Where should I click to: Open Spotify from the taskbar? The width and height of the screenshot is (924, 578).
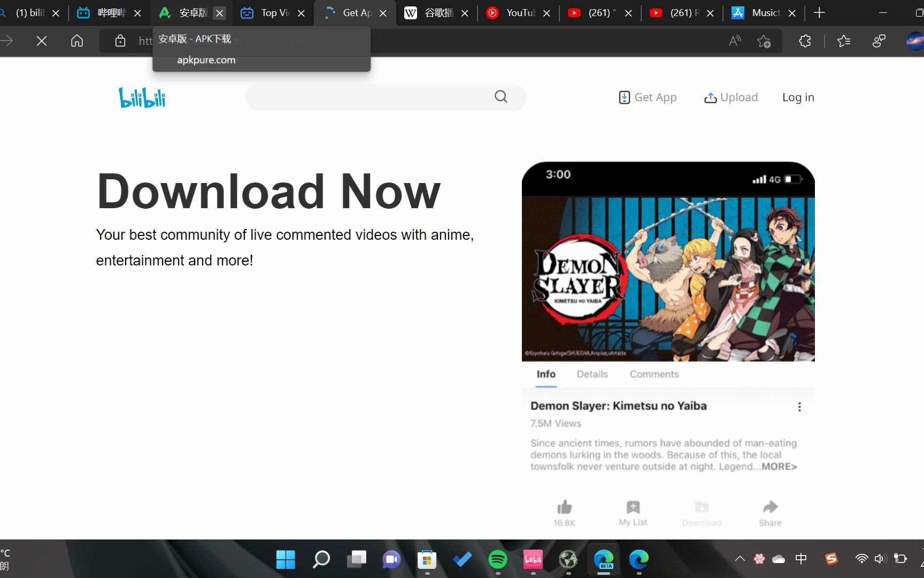pos(498,560)
